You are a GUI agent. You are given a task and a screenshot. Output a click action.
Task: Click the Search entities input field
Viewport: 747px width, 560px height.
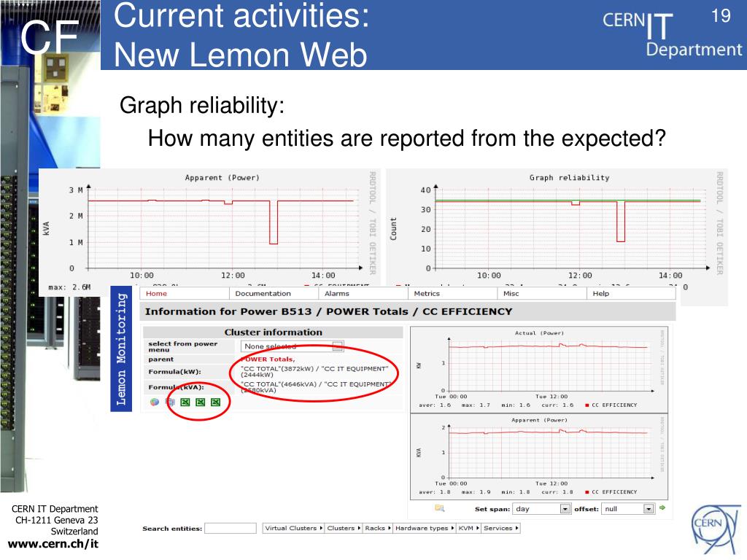click(x=231, y=528)
